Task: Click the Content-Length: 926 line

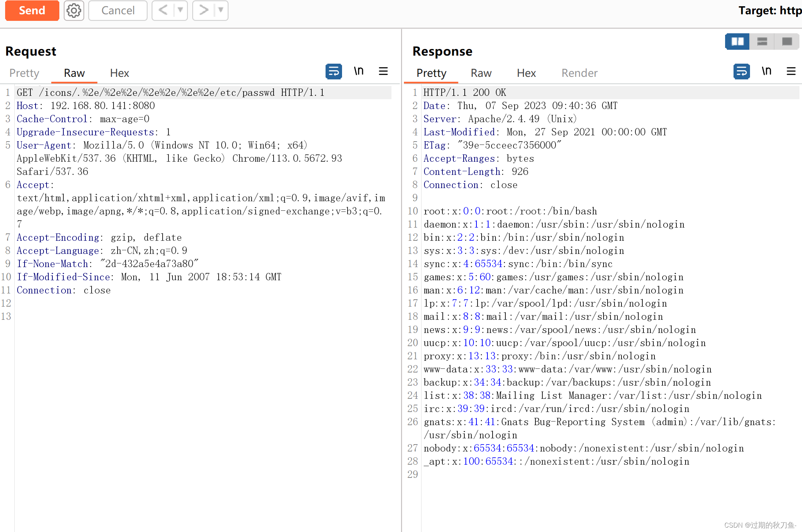Action: coord(476,172)
